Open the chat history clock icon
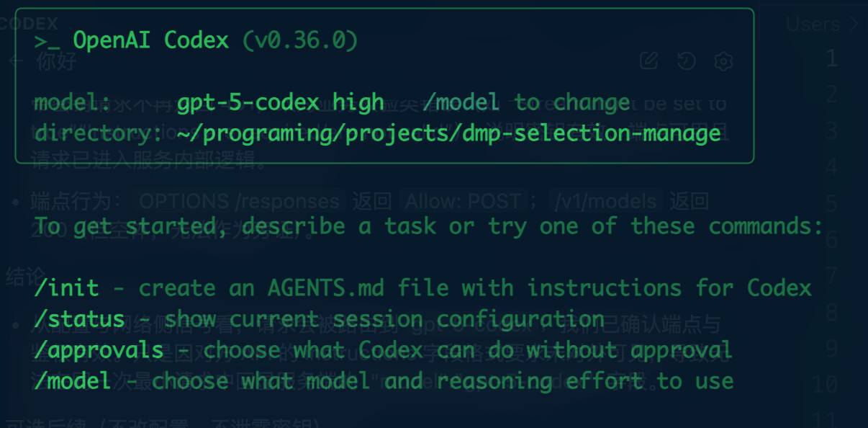 [x=686, y=61]
